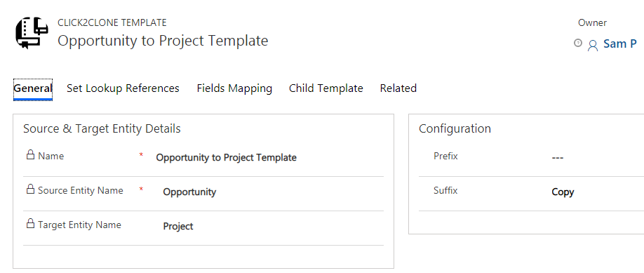Click the Opportunity to Project Template title
The image size is (644, 273).
163,41
